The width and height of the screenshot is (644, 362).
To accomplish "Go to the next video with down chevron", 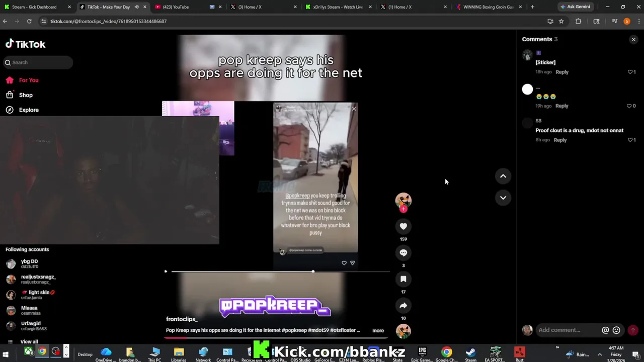I will pyautogui.click(x=503, y=198).
